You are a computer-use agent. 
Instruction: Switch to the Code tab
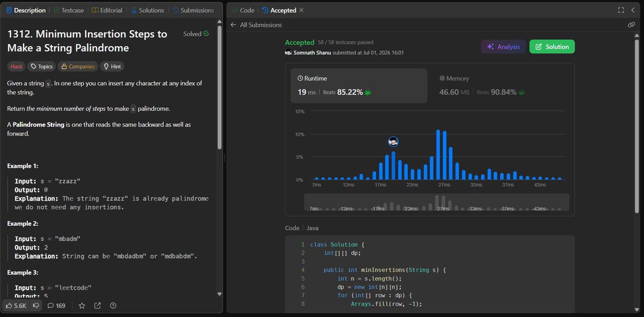point(243,10)
